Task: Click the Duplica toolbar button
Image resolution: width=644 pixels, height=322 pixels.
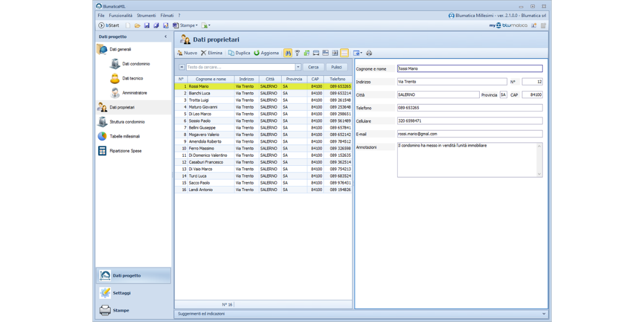Action: click(239, 53)
